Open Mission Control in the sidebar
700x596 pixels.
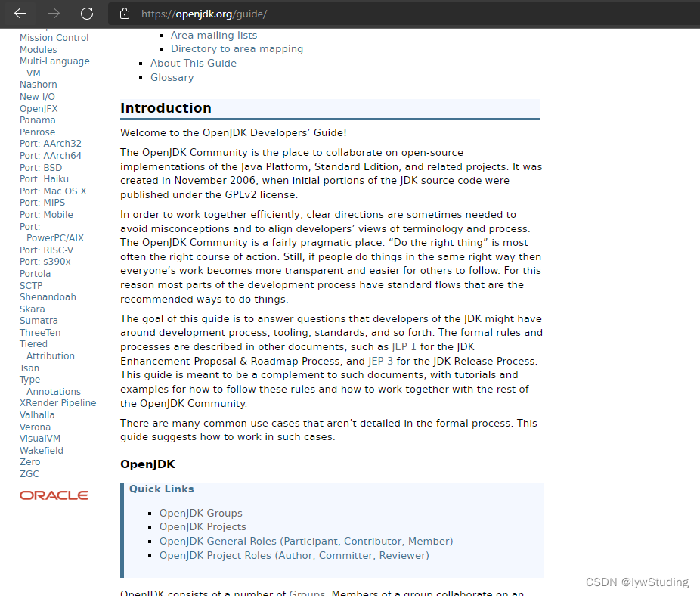[x=54, y=38]
